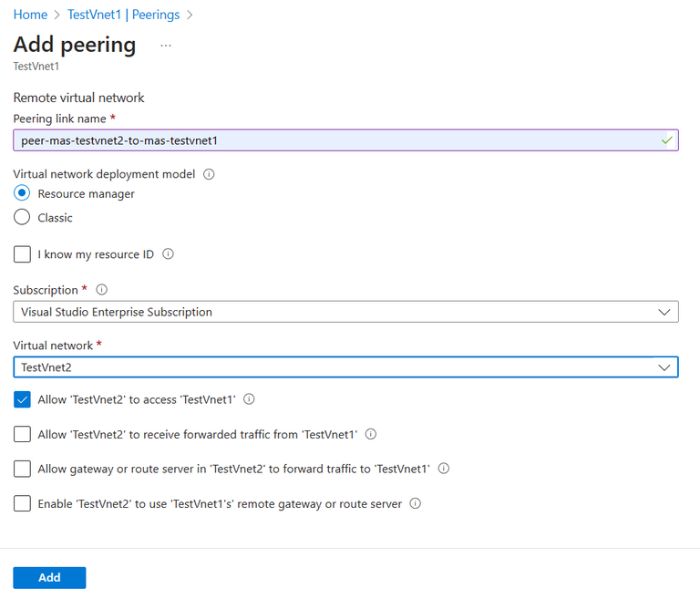Check allow gateway or route server forwarding
The width and height of the screenshot is (700, 599).
coord(23,469)
